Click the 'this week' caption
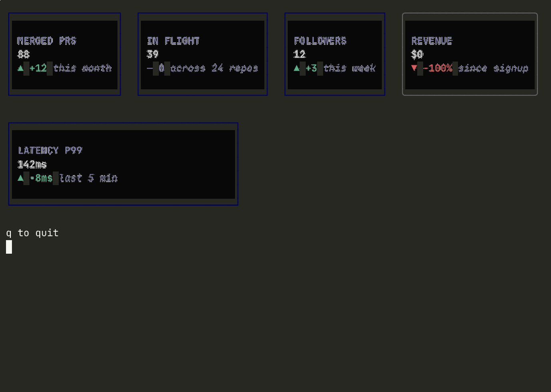Viewport: 551px width, 392px height. (x=349, y=68)
